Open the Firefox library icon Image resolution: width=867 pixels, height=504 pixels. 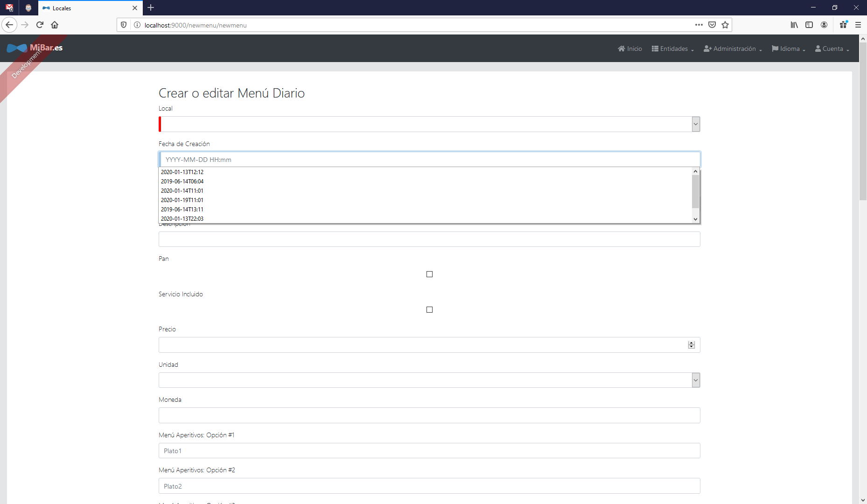pos(794,25)
